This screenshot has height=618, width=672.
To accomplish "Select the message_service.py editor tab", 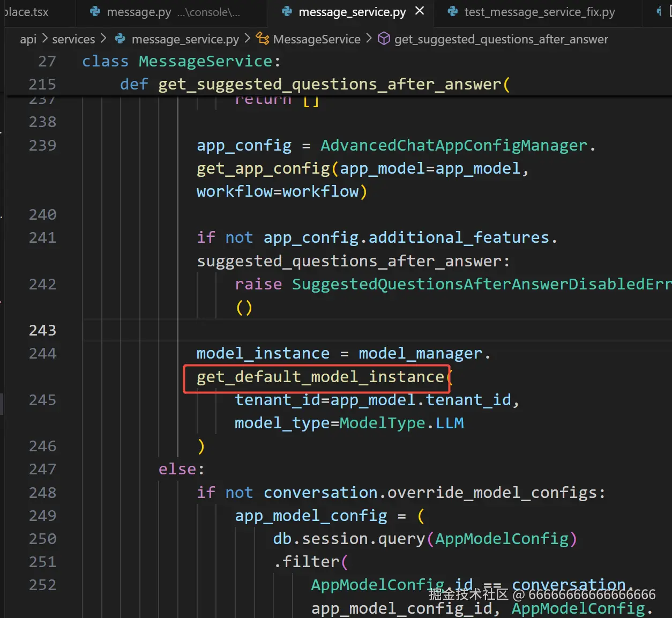I will coord(351,12).
